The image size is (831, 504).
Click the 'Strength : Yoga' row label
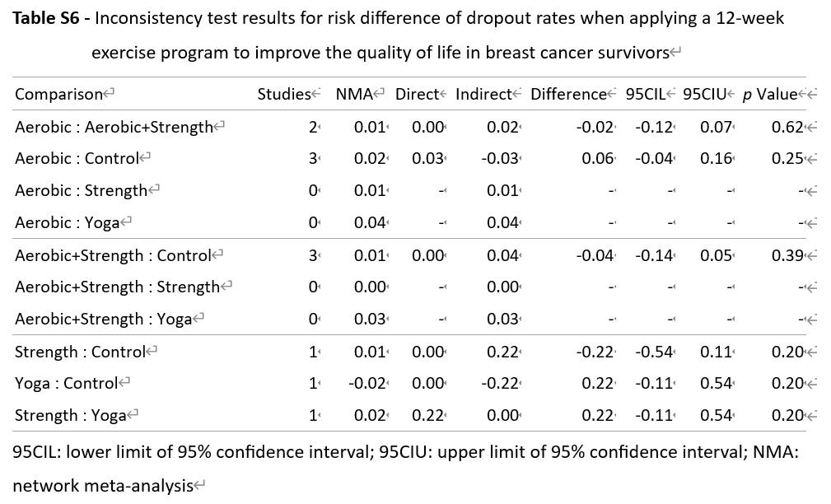pyautogui.click(x=70, y=415)
